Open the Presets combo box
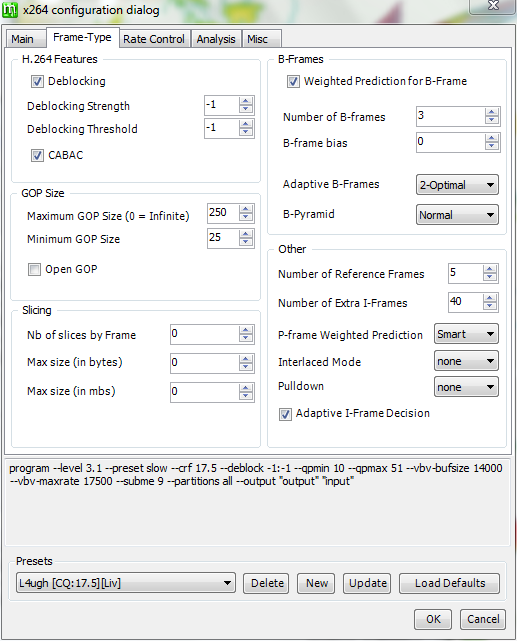Viewport: 517px width, 641px height. click(x=126, y=583)
